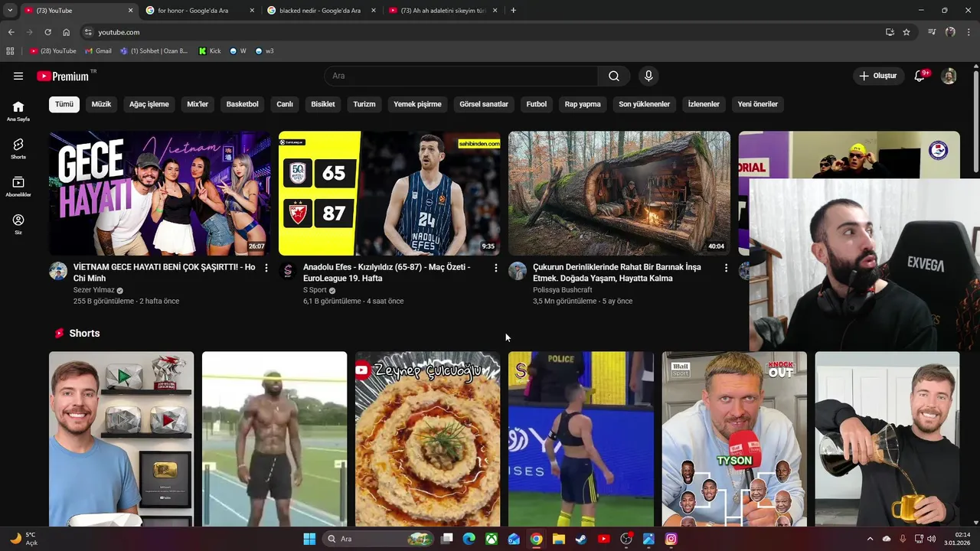
Task: Select the Yeni öneriler chip
Action: tap(758, 104)
